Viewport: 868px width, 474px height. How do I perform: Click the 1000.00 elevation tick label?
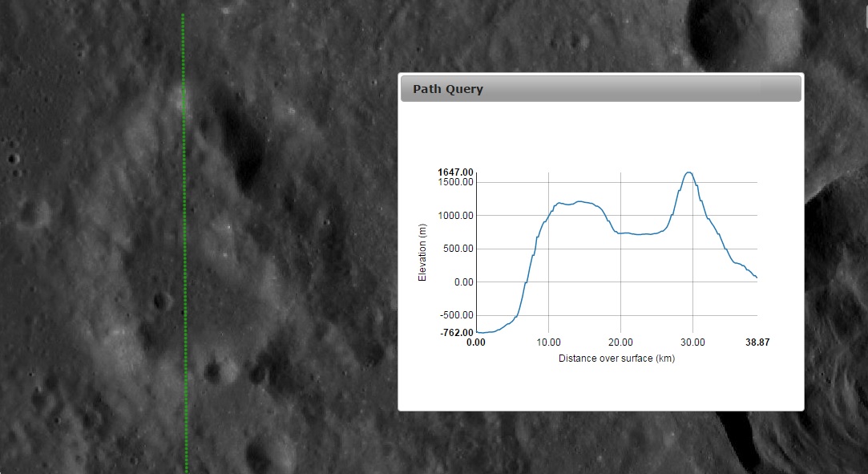pos(455,216)
